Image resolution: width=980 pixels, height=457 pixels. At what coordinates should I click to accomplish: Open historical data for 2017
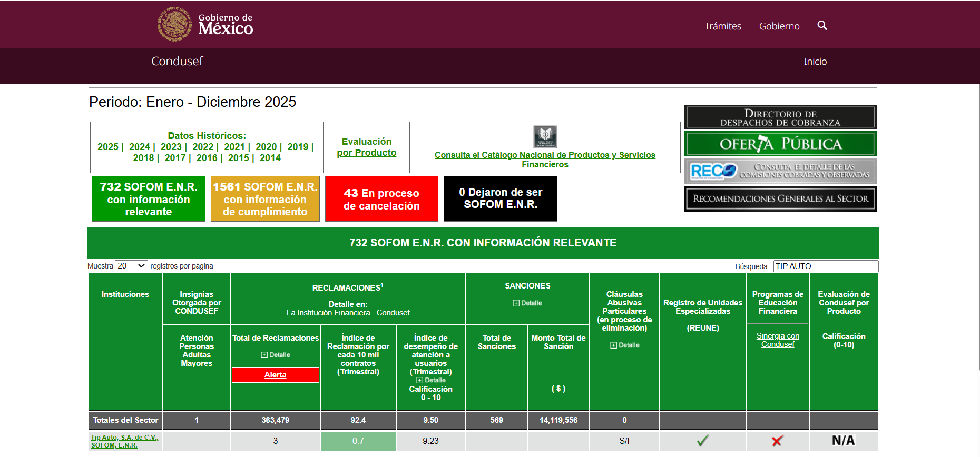pyautogui.click(x=175, y=158)
